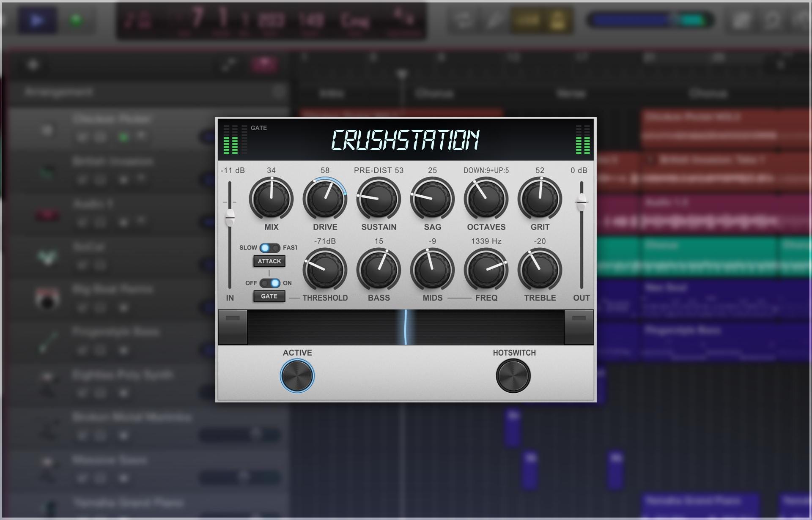Click the 1339 Hz frequency value
The width and height of the screenshot is (812, 520).
tap(486, 241)
